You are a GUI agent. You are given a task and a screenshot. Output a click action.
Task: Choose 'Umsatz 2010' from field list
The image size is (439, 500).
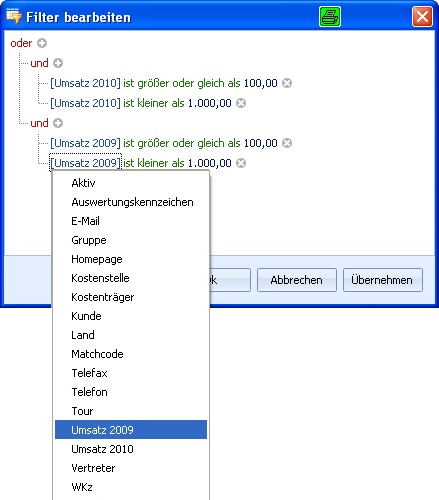click(131, 449)
